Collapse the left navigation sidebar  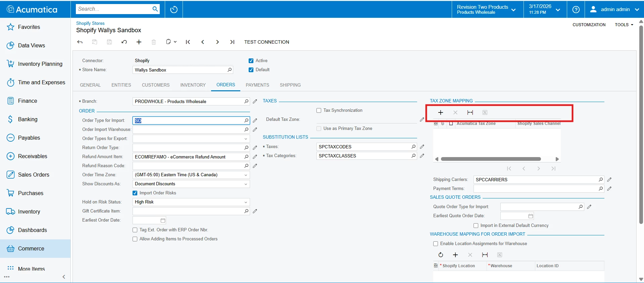pyautogui.click(x=64, y=277)
